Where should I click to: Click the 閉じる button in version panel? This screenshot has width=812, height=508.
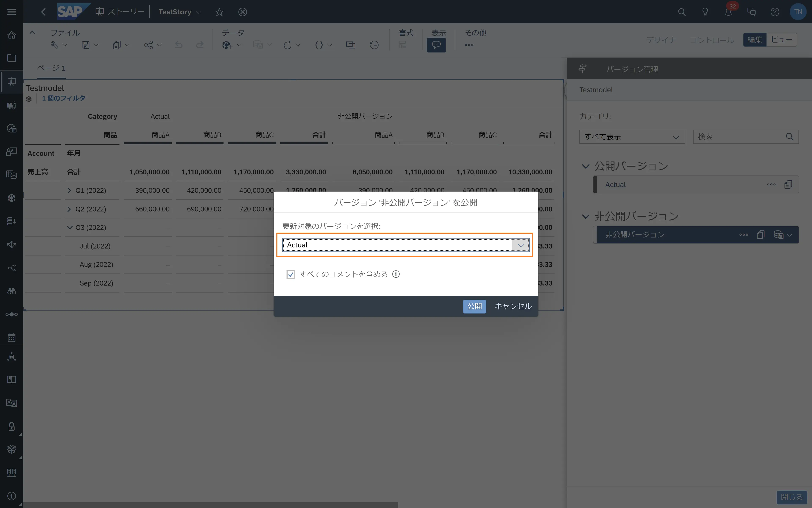pyautogui.click(x=791, y=497)
